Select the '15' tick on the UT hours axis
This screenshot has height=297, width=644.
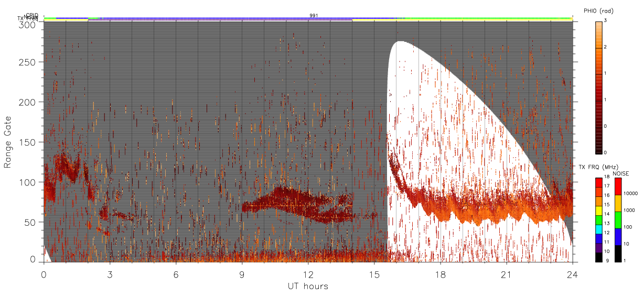coord(374,274)
